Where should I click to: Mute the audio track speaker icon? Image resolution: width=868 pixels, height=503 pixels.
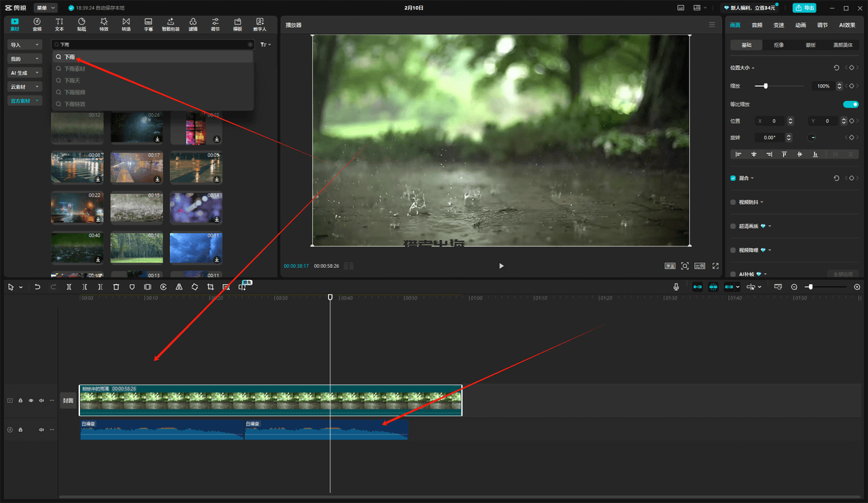41,430
